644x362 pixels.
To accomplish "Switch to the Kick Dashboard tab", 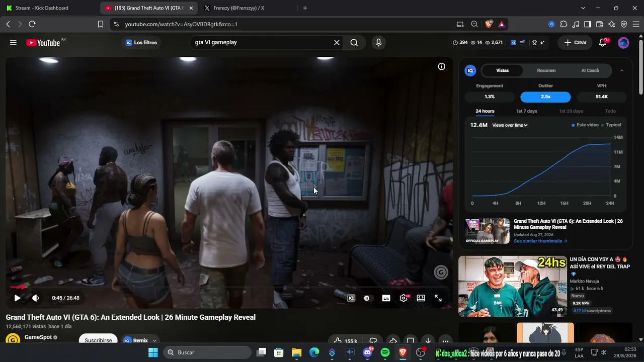I will (x=49, y=8).
